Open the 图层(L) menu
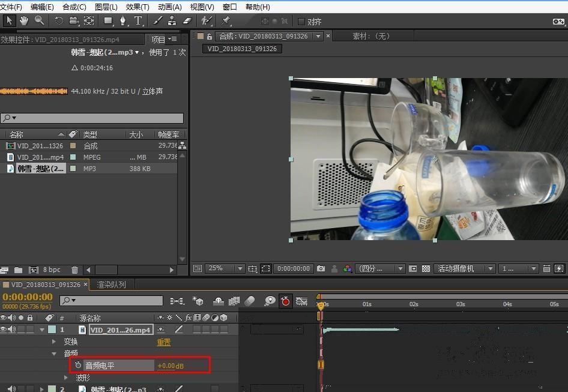Image resolution: width=568 pixels, height=392 pixels. tap(106, 7)
